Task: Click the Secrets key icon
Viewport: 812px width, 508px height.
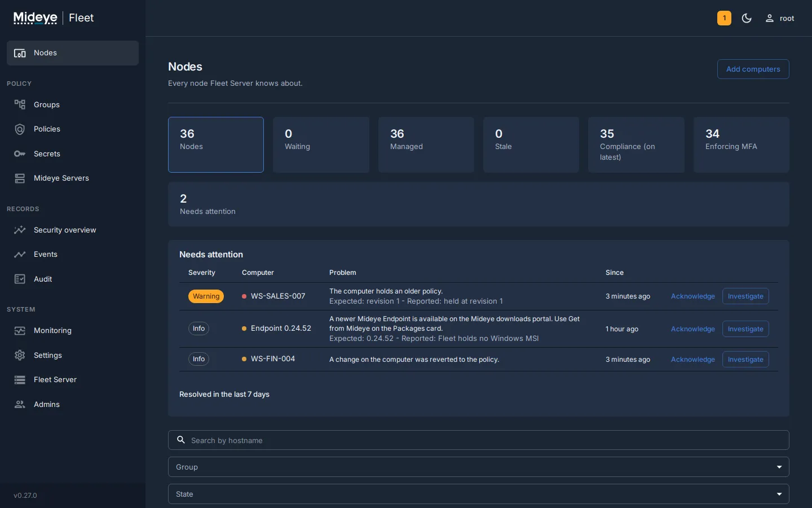Action: pyautogui.click(x=20, y=154)
